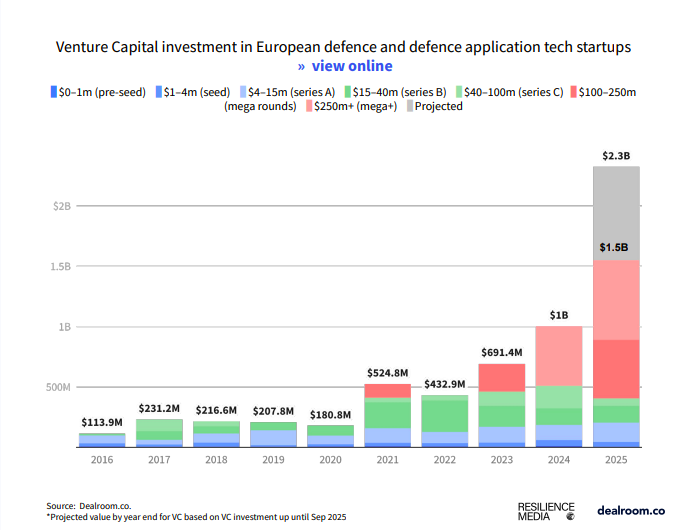Toggle the $0–1m (pre-seed) legend swatch

[x=53, y=92]
